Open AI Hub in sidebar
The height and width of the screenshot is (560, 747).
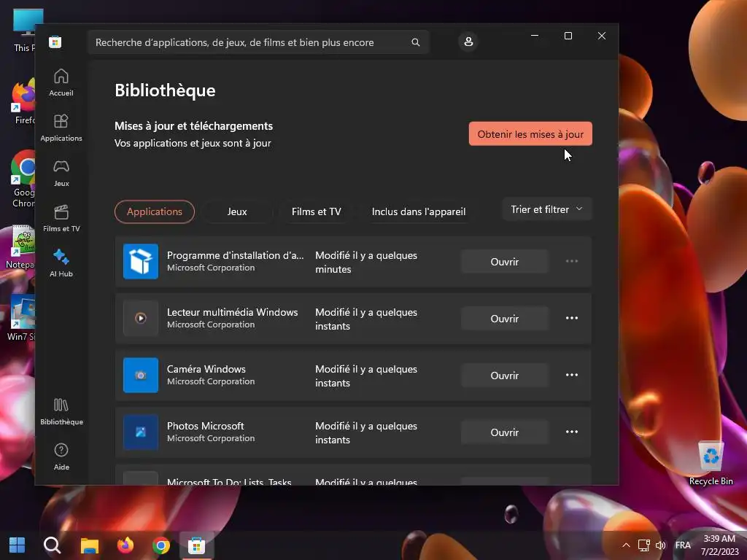pyautogui.click(x=61, y=263)
